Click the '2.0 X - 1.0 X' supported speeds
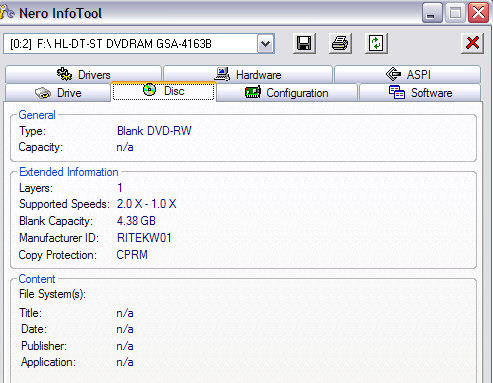Viewport: 493px width, 383px height. (x=146, y=204)
